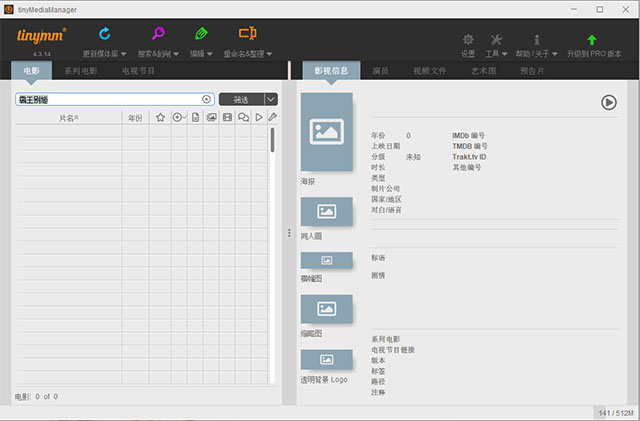Click the 年份 year column header

pos(135,118)
